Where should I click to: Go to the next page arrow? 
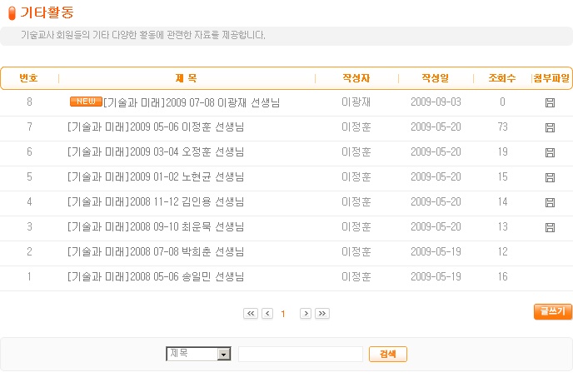point(306,314)
